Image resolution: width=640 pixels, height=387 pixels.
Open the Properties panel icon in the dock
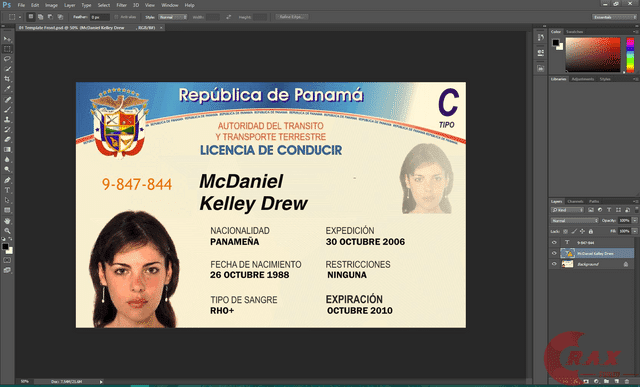tap(540, 53)
